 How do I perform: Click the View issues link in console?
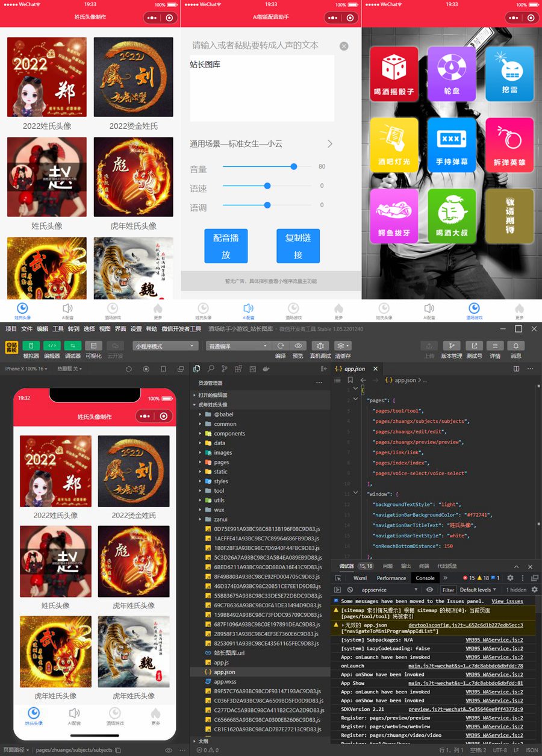coord(507,601)
